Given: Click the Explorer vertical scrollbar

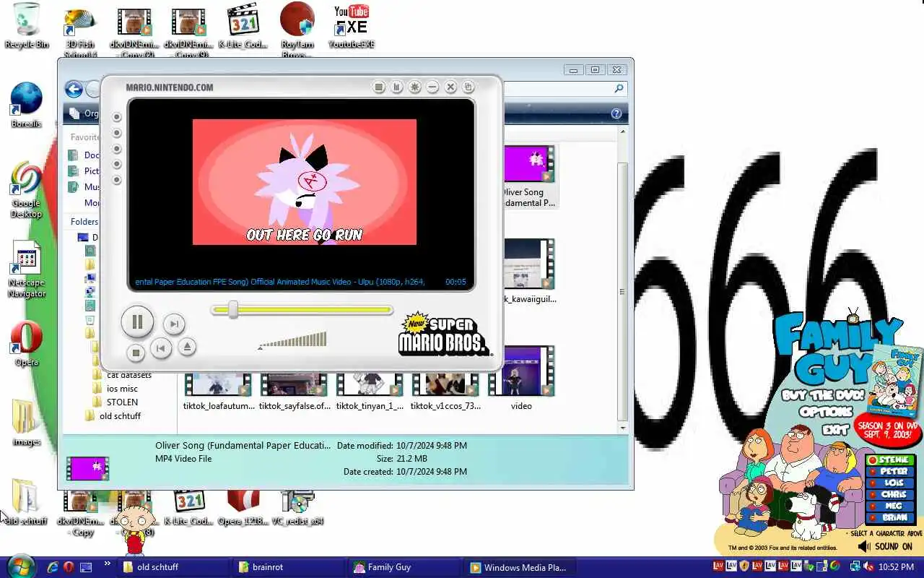Looking at the screenshot, I should point(622,292).
